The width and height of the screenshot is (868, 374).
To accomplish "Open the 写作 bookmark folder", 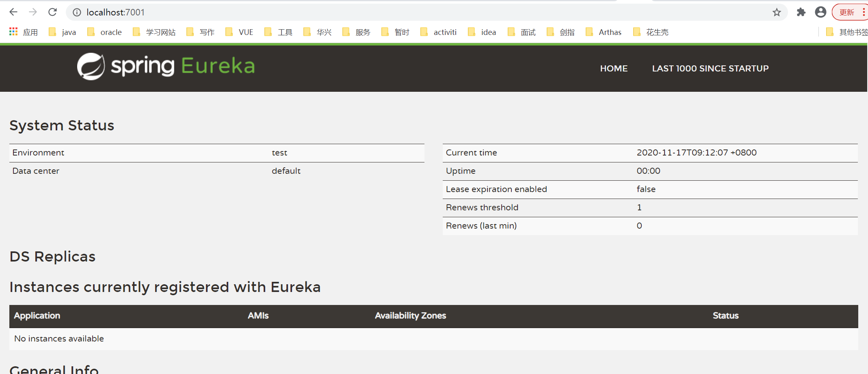I will [200, 32].
